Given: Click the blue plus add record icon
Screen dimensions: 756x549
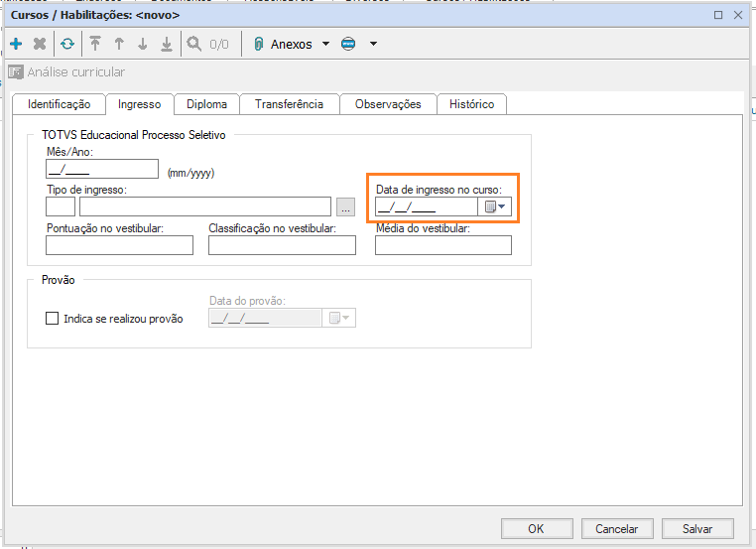Looking at the screenshot, I should tap(16, 44).
